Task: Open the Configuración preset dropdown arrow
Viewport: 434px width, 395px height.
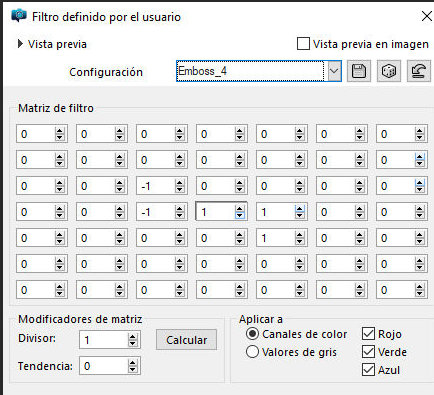Action: point(334,71)
